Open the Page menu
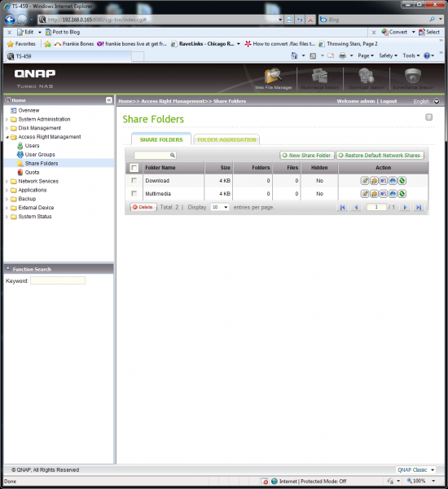 (366, 55)
